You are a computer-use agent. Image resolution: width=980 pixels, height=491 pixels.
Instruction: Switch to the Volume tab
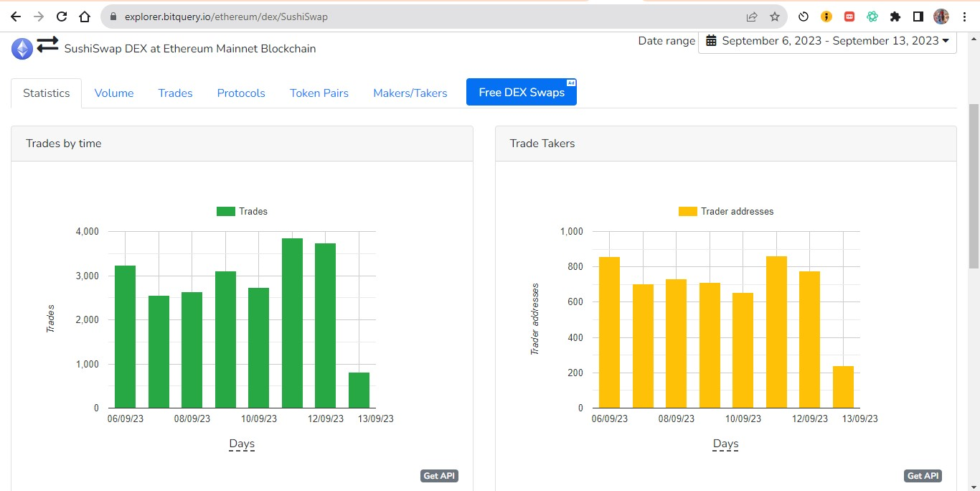114,93
